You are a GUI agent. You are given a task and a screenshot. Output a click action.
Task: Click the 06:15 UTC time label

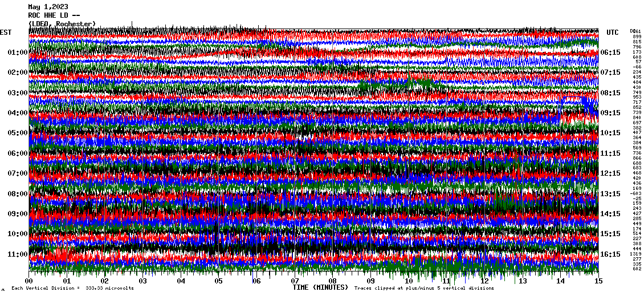pos(610,52)
